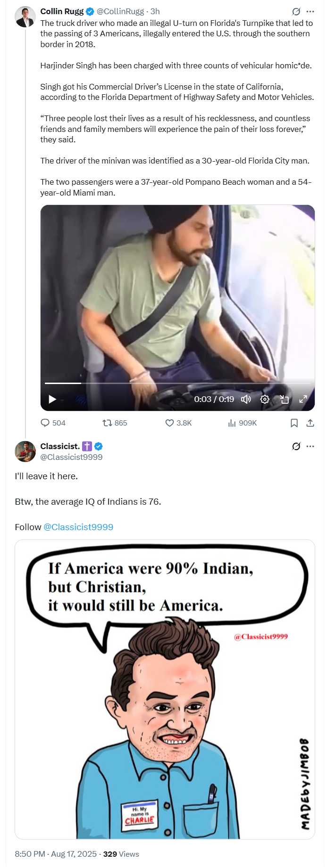Open Grok icon on Collin Rugg's post
This screenshot has height=868, width=327.
(296, 12)
